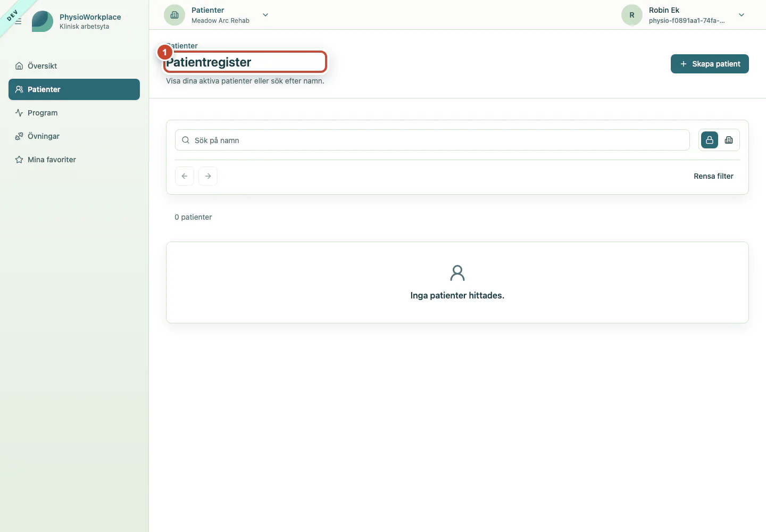The image size is (766, 532).
Task: Click the Robin Ek avatar circle
Action: (632, 15)
